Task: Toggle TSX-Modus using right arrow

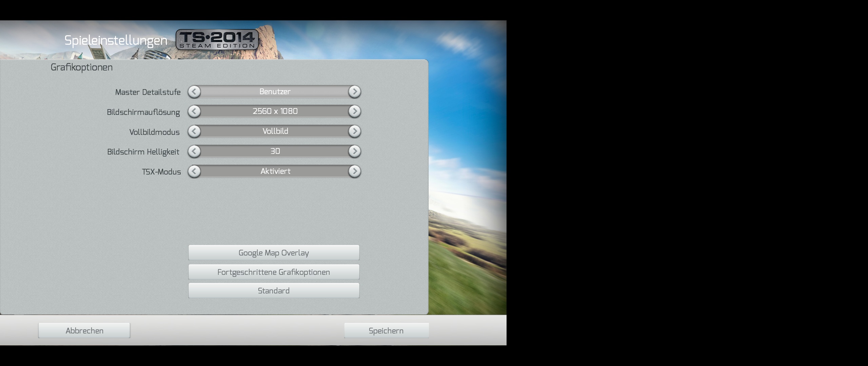Action: point(354,171)
